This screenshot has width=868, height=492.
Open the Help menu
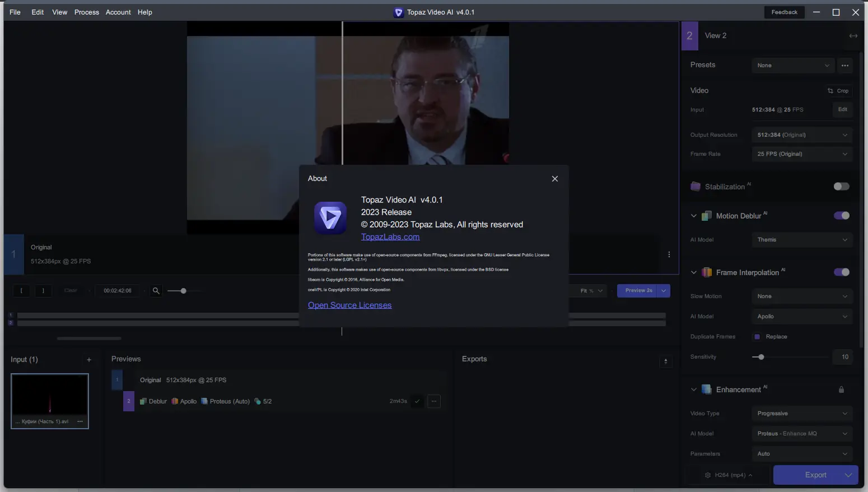point(145,12)
